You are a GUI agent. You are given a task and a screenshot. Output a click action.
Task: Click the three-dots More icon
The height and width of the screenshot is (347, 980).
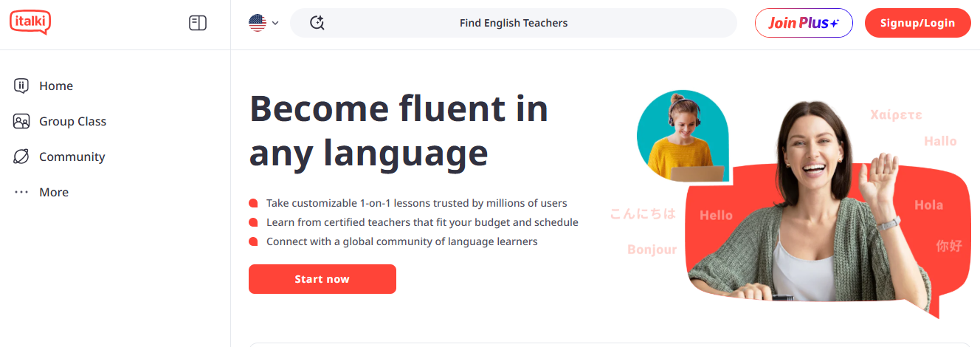[21, 192]
